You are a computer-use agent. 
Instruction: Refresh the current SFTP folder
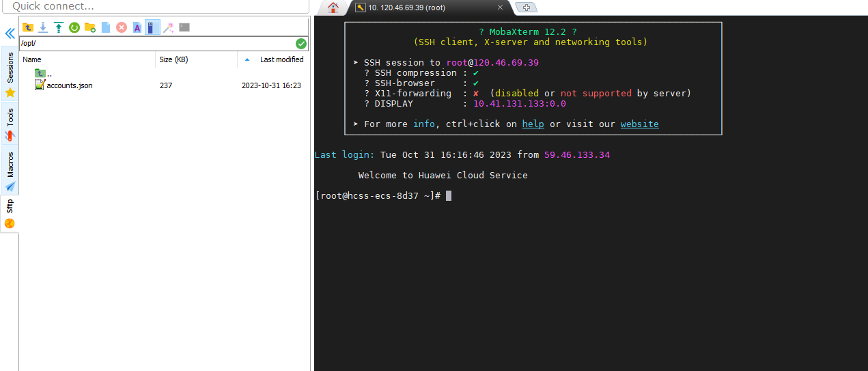74,27
